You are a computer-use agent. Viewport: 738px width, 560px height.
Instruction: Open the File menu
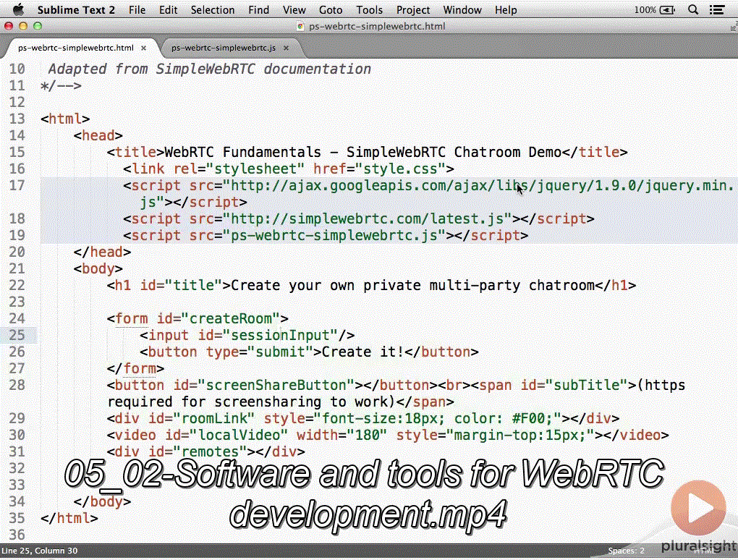pos(137,10)
